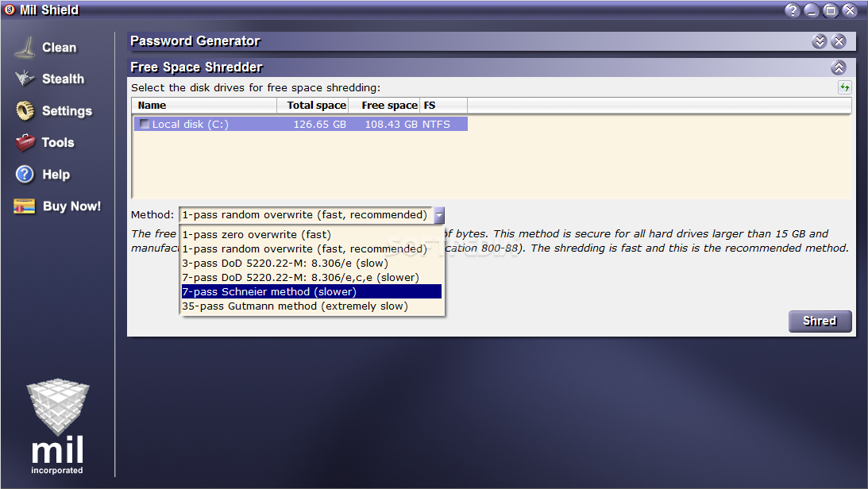Viewport: 868px width, 489px height.
Task: Sort by the Free space column header
Action: click(x=384, y=105)
